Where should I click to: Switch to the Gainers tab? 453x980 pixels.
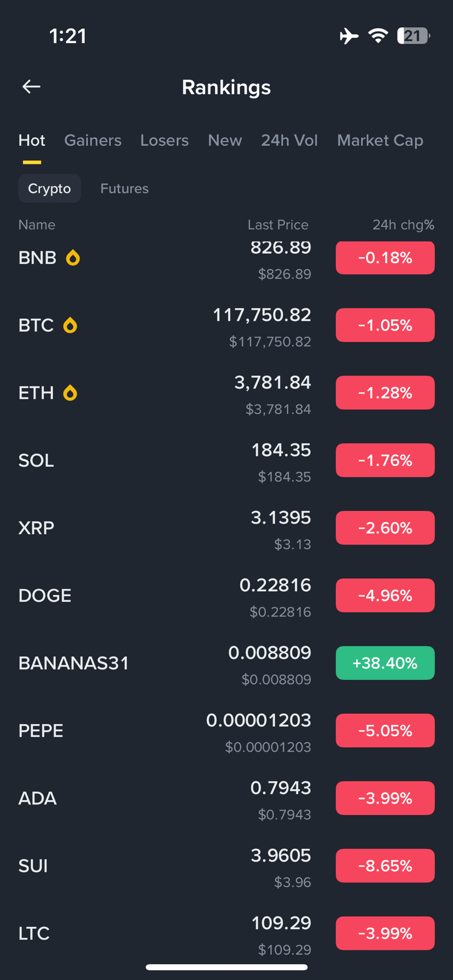tap(93, 140)
